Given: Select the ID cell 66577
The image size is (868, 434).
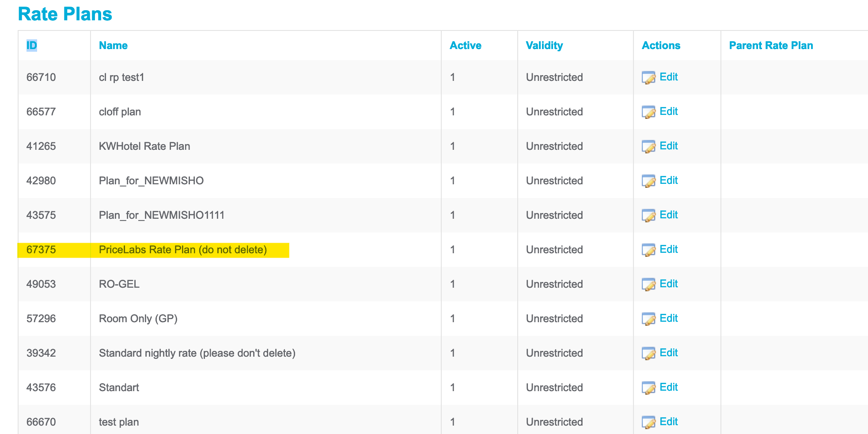Looking at the screenshot, I should point(41,112).
